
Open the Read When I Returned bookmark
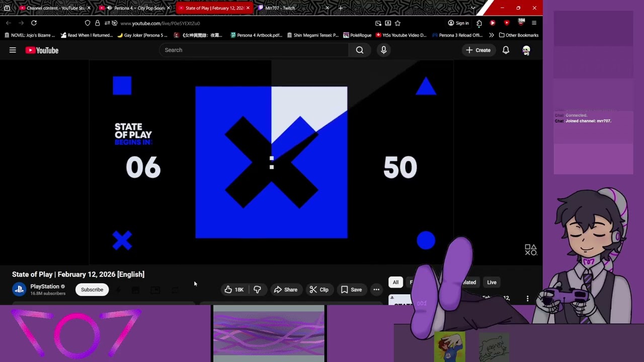point(87,35)
